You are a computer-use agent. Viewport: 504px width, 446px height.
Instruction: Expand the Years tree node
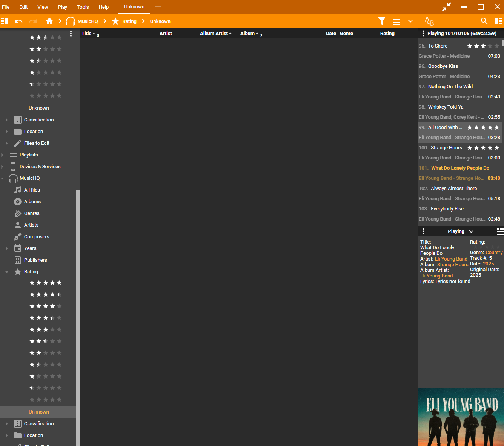[7, 248]
